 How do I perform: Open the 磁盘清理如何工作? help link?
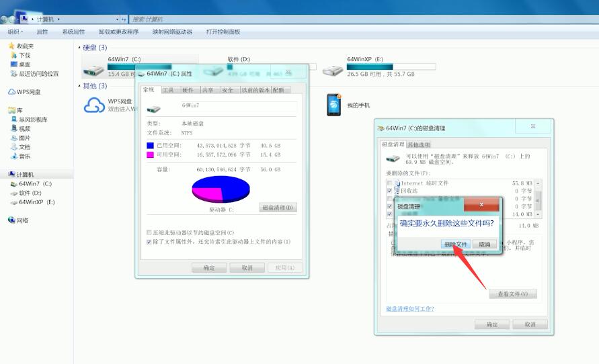click(x=410, y=309)
